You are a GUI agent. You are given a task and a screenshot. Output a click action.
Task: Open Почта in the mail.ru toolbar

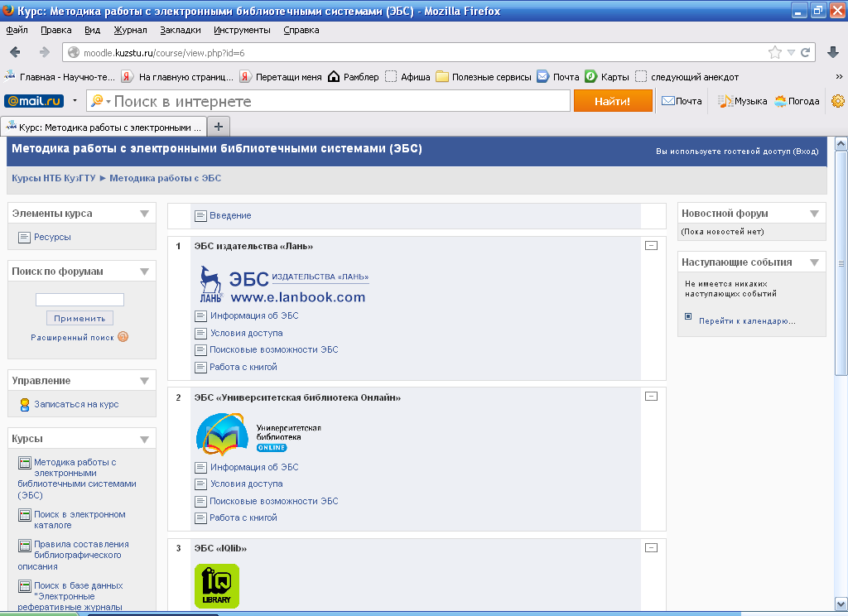coord(682,101)
